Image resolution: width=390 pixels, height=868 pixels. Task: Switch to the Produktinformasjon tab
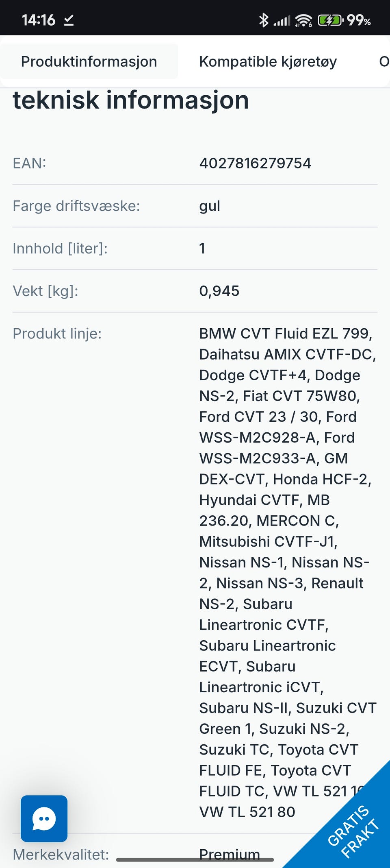89,61
